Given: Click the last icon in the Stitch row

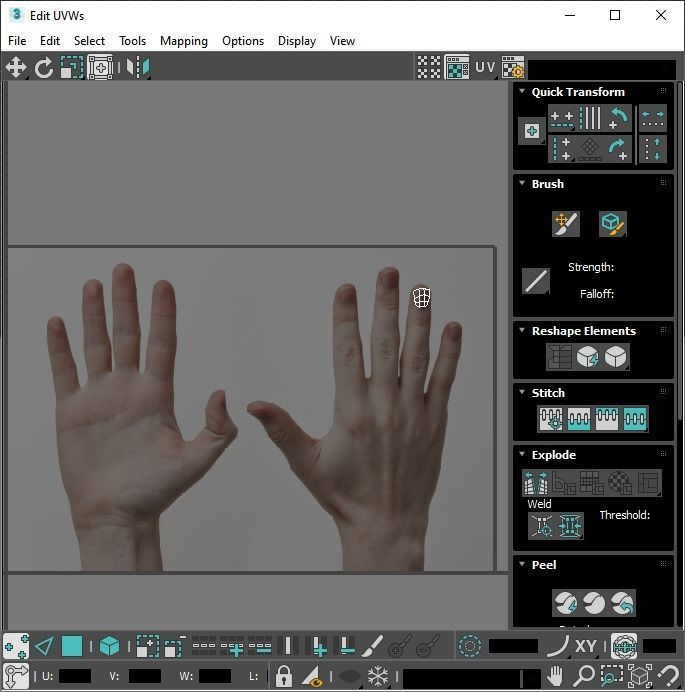Looking at the screenshot, I should [x=635, y=418].
